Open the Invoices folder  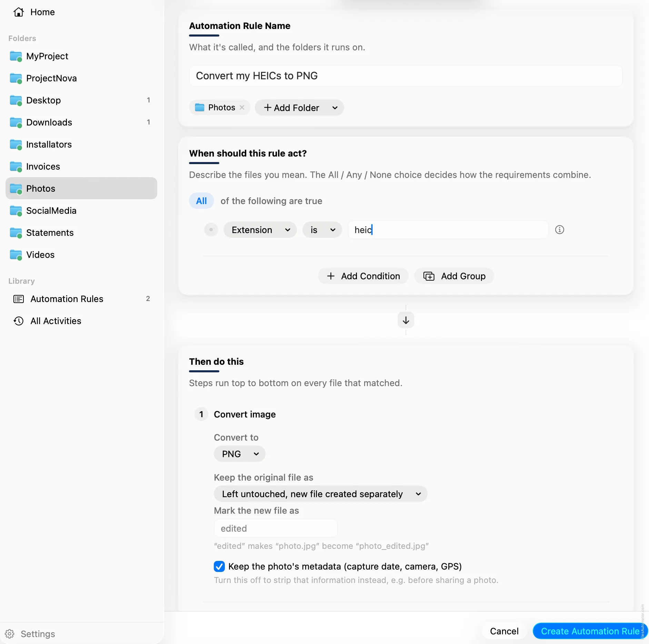pos(81,167)
